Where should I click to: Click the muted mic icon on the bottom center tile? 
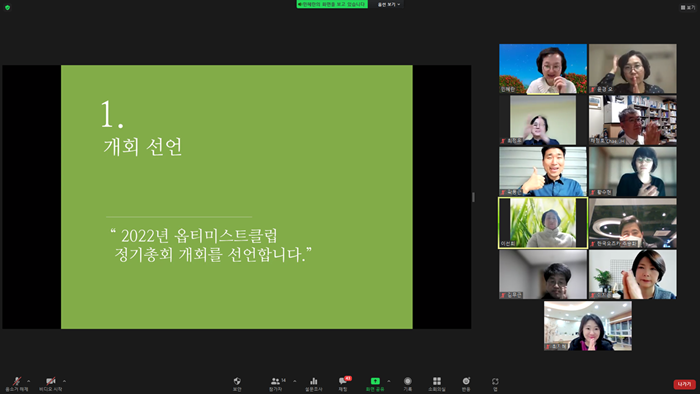(x=548, y=347)
